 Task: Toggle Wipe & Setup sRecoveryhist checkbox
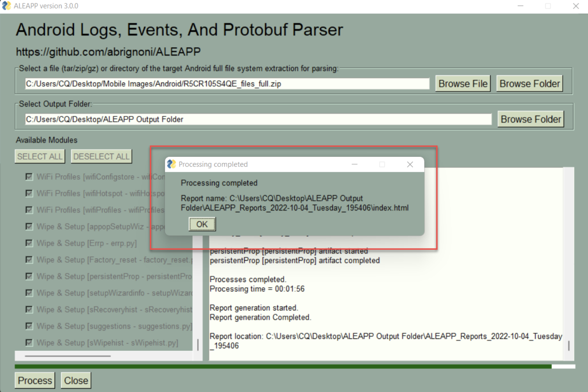coord(29,310)
